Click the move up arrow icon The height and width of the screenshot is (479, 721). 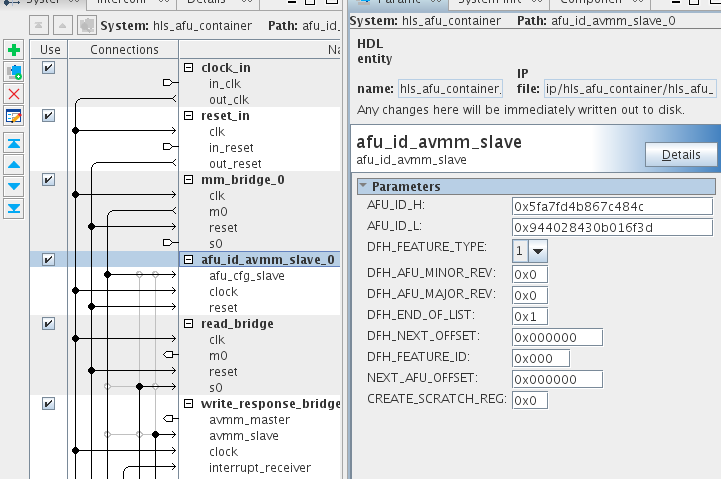coord(14,164)
